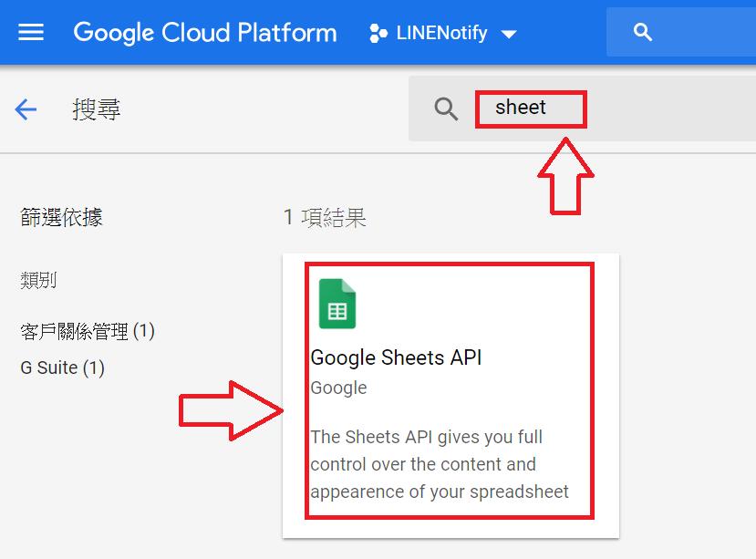Click the back arrow beside 搜尋
This screenshot has width=756, height=559.
click(26, 109)
